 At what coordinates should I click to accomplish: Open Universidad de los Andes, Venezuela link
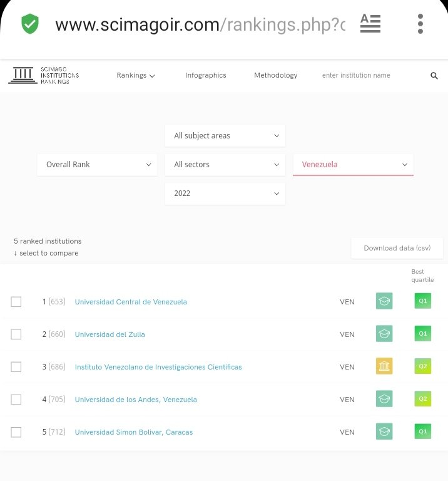(136, 400)
